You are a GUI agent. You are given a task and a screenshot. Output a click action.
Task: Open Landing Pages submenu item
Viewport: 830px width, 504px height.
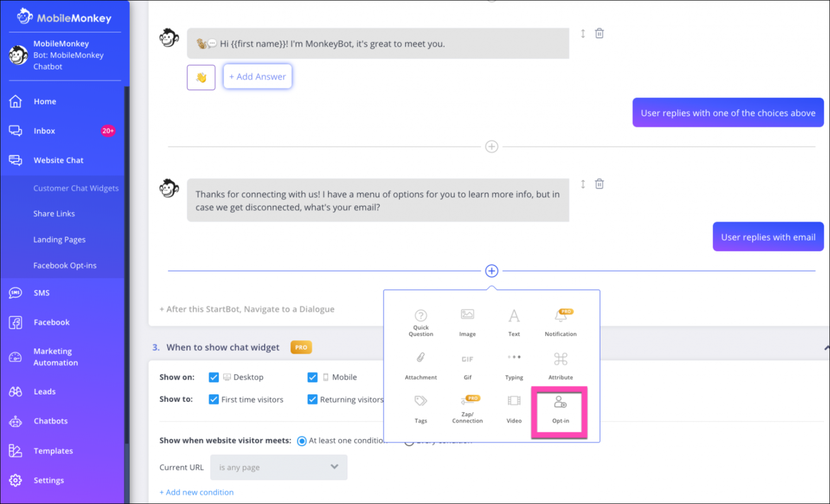coord(59,240)
